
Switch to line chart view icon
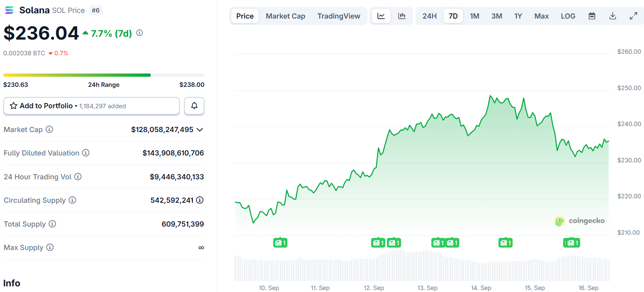coord(381,16)
